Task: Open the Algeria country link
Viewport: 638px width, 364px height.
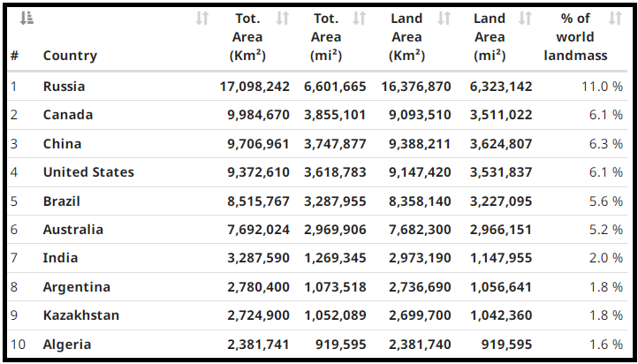Action: [67, 345]
